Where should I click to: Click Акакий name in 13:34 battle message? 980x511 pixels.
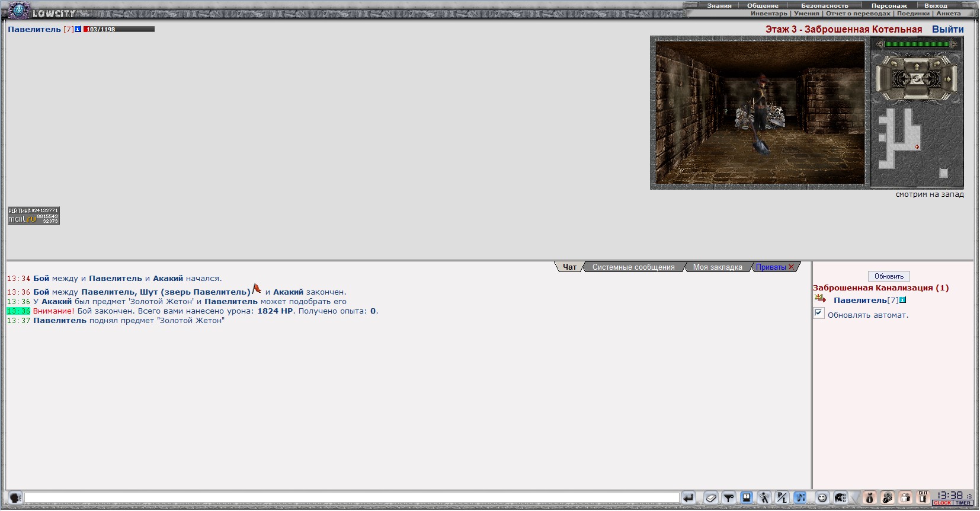tap(168, 278)
